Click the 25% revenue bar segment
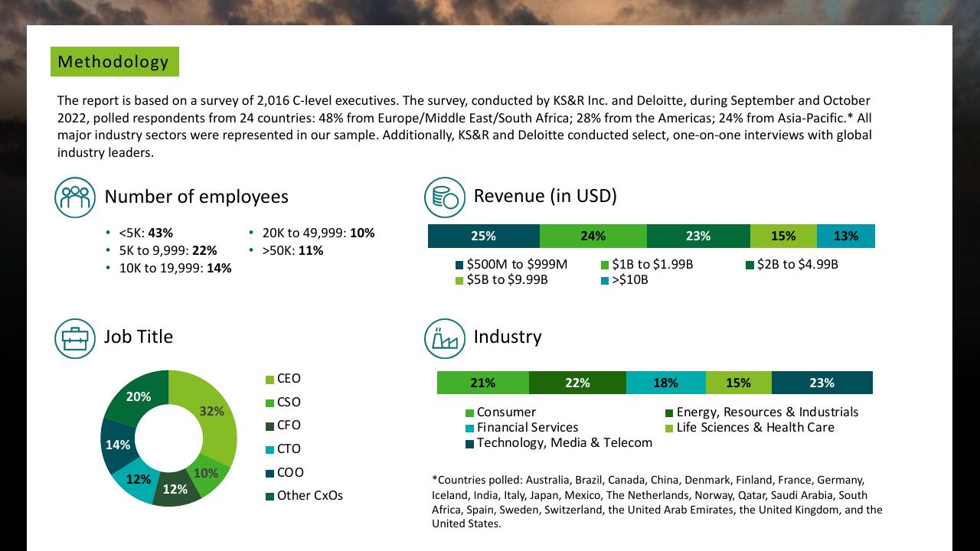This screenshot has height=551, width=980. click(484, 236)
